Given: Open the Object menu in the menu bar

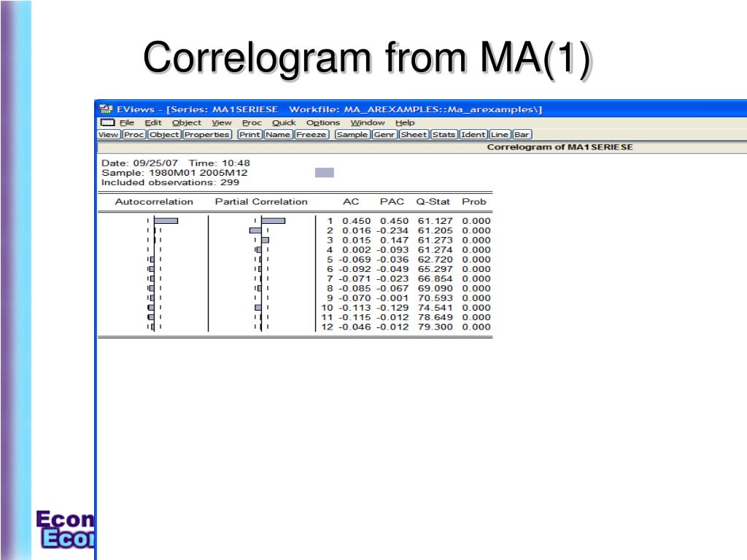Looking at the screenshot, I should pos(186,122).
